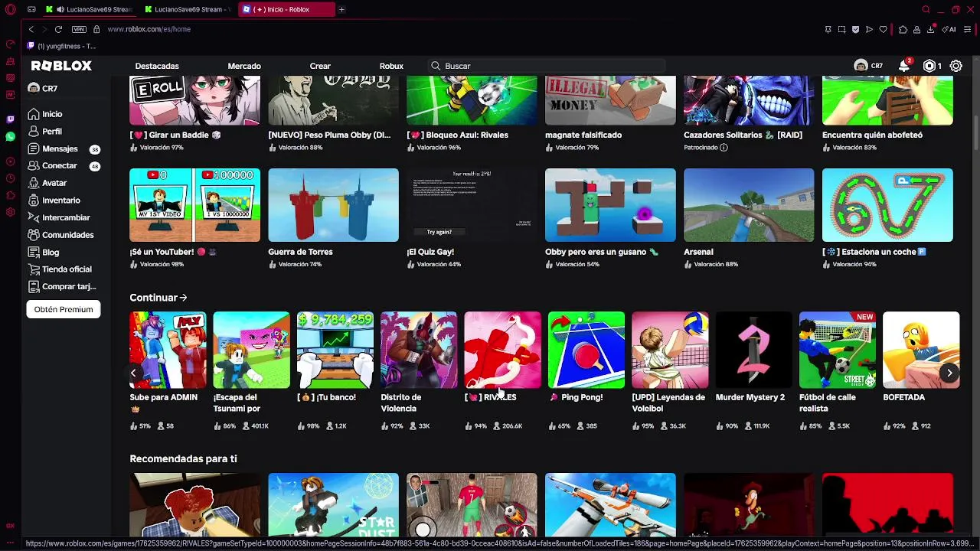Screen dimensions: 980x551
Task: Toggle the VPN badge in the address bar
Action: coord(79,29)
